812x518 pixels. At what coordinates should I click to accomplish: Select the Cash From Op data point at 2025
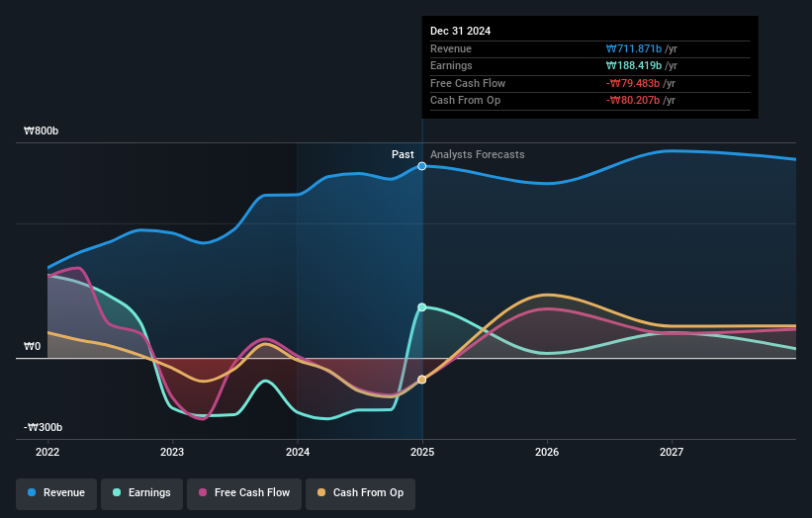[x=422, y=380]
